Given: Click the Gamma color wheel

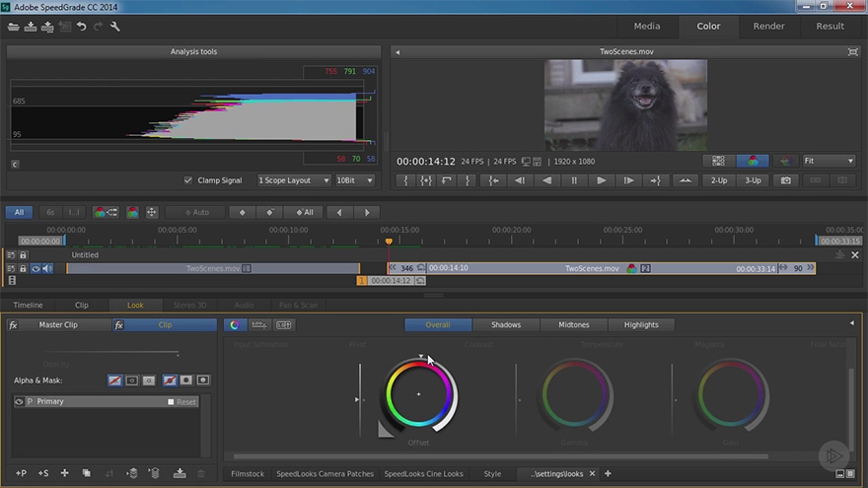Looking at the screenshot, I should [x=575, y=394].
